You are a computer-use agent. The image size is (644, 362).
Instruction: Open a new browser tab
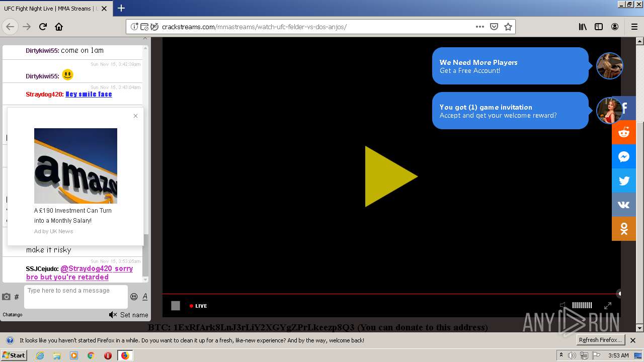[121, 8]
